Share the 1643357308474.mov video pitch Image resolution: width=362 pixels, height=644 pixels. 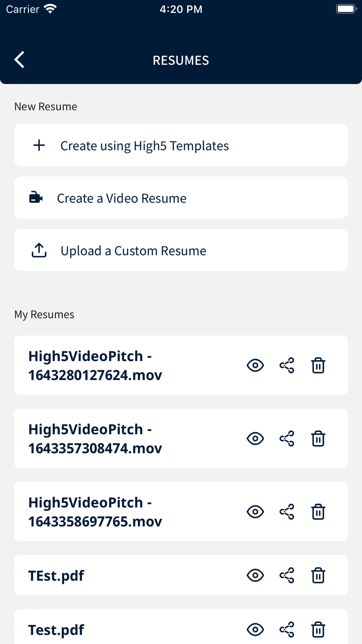pyautogui.click(x=287, y=439)
